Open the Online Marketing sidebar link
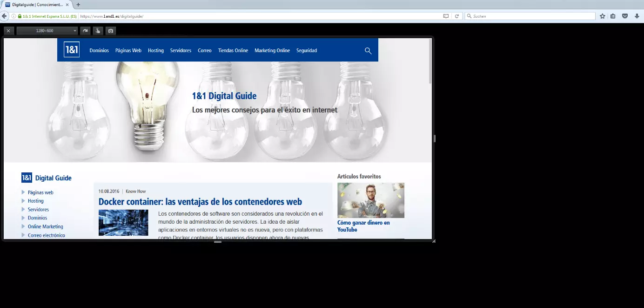Screen dimensions: 644x308 (x=46, y=226)
